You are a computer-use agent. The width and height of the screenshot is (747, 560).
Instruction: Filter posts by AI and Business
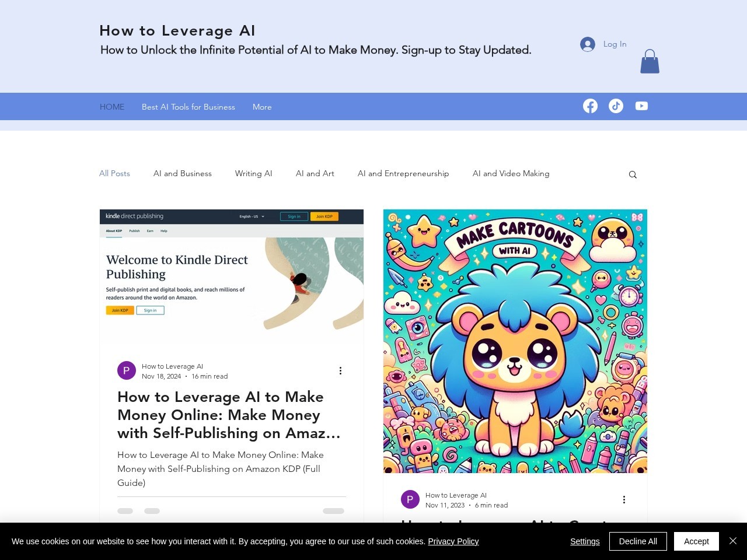pos(183,173)
